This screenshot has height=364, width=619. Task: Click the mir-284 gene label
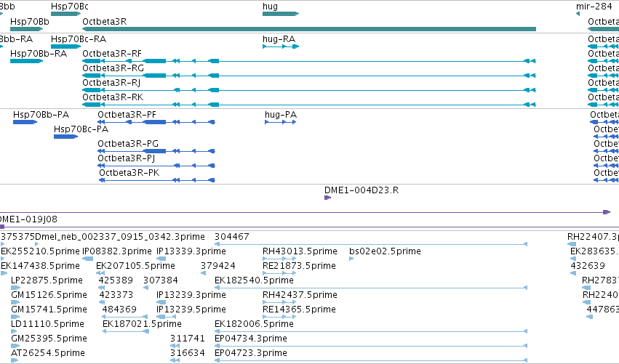coord(594,7)
